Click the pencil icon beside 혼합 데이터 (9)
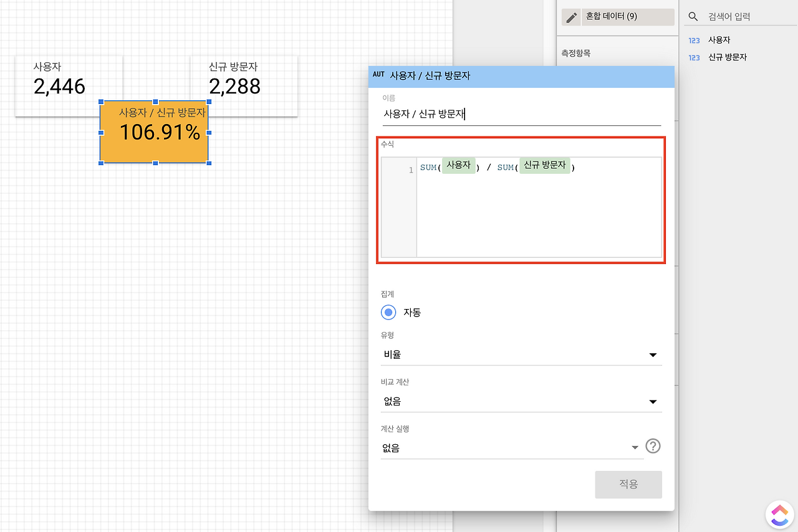 point(571,17)
